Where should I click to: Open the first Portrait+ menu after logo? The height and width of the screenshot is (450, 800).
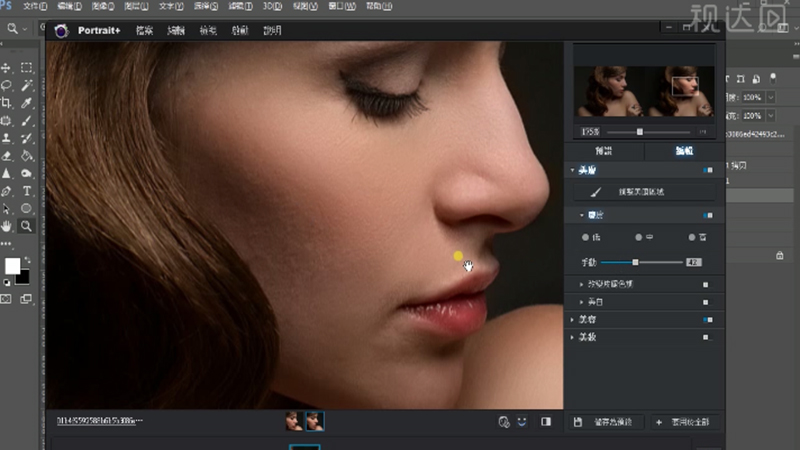click(144, 31)
